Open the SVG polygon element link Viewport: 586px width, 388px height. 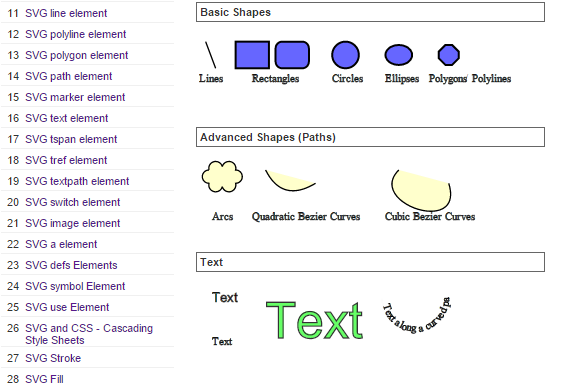(x=77, y=55)
